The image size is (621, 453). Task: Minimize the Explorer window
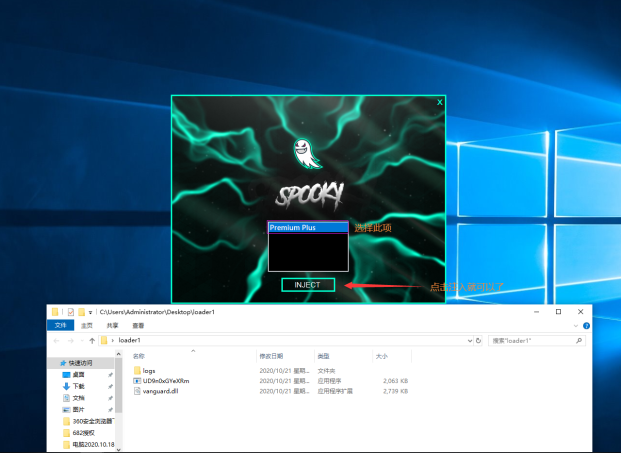[x=537, y=312]
